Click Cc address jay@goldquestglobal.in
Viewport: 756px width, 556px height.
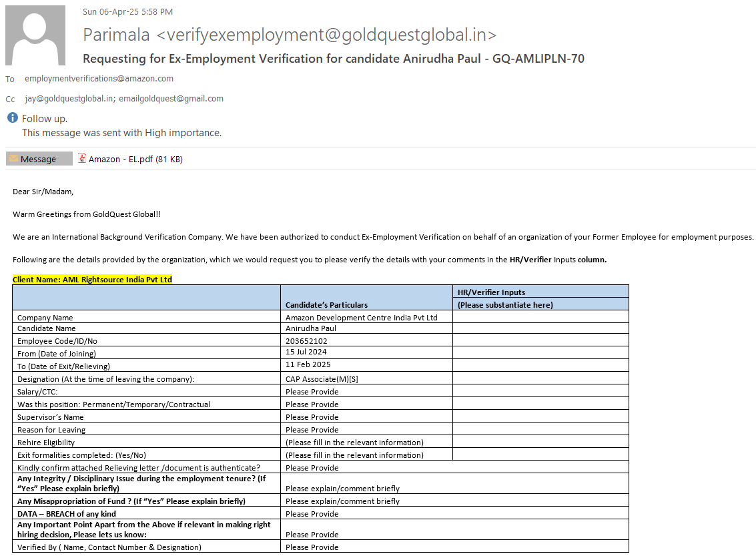(x=69, y=98)
